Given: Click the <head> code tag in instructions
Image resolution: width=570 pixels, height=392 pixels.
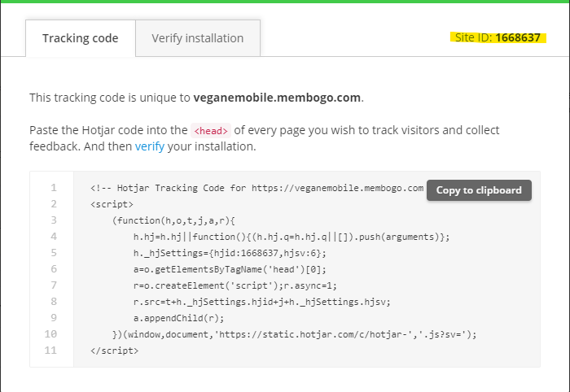Looking at the screenshot, I should click(x=211, y=131).
